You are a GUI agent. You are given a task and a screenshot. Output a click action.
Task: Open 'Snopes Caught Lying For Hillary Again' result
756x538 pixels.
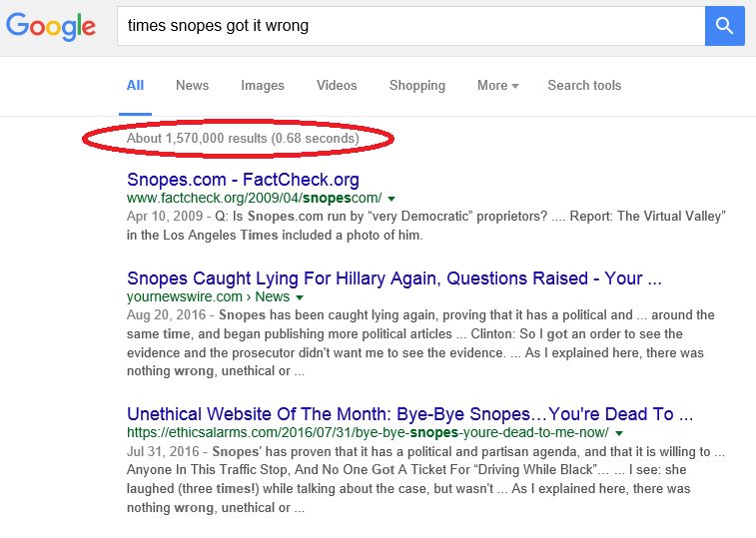[x=393, y=278]
